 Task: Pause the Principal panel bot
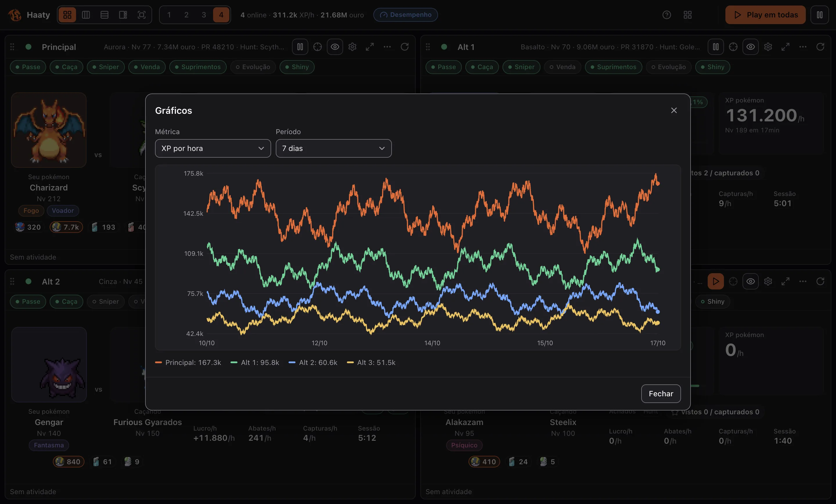(300, 47)
